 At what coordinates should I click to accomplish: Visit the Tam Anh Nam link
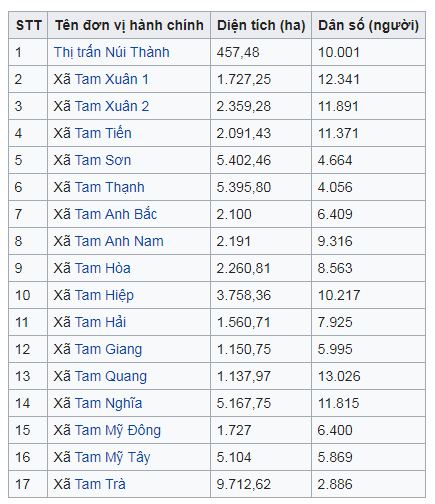click(119, 241)
